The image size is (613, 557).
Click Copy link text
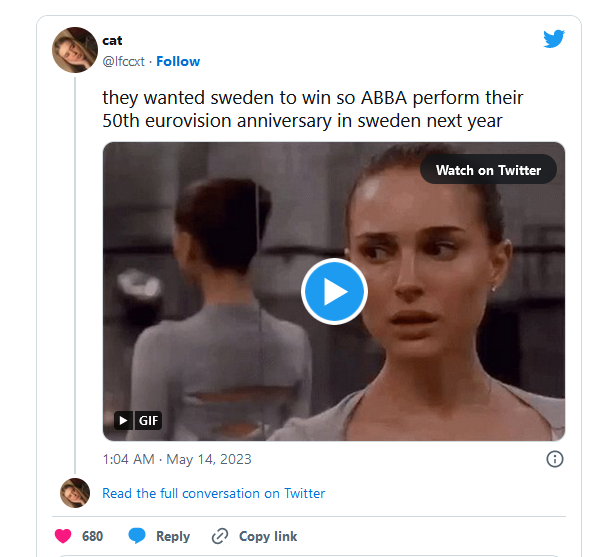pyautogui.click(x=268, y=536)
